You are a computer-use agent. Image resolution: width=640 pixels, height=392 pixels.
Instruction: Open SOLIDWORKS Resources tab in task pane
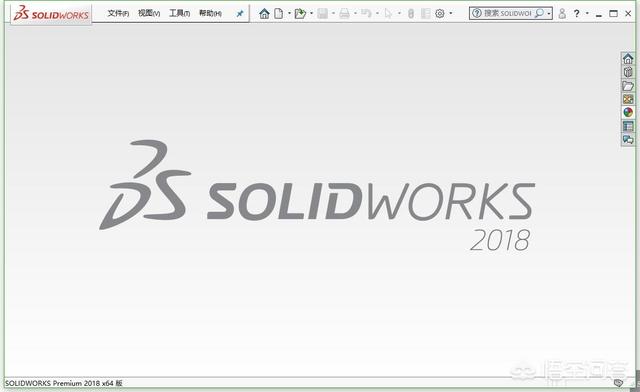point(628,59)
